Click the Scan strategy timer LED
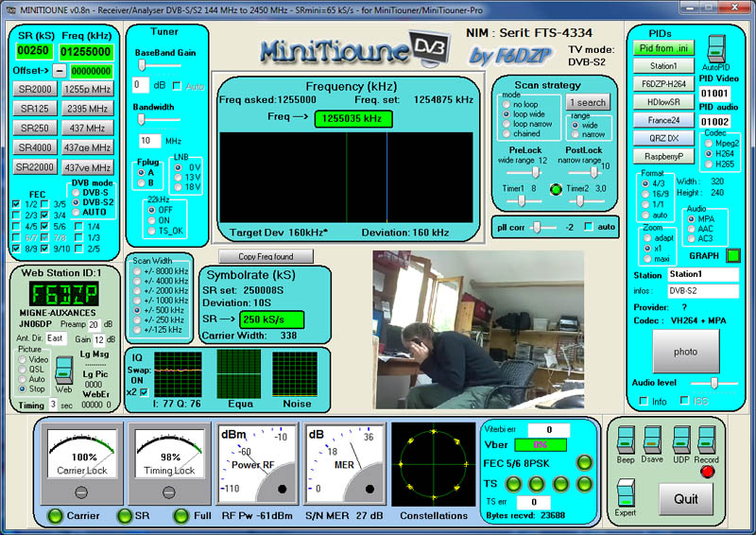Image resolution: width=756 pixels, height=535 pixels. pos(556,189)
